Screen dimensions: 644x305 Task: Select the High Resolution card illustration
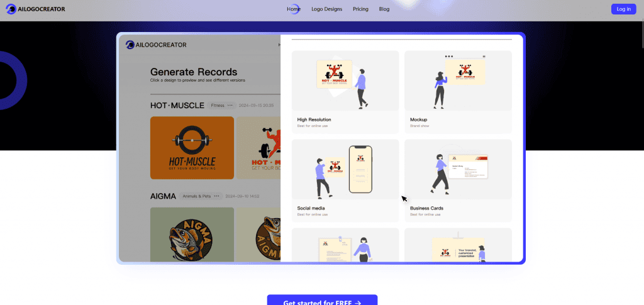tap(345, 81)
